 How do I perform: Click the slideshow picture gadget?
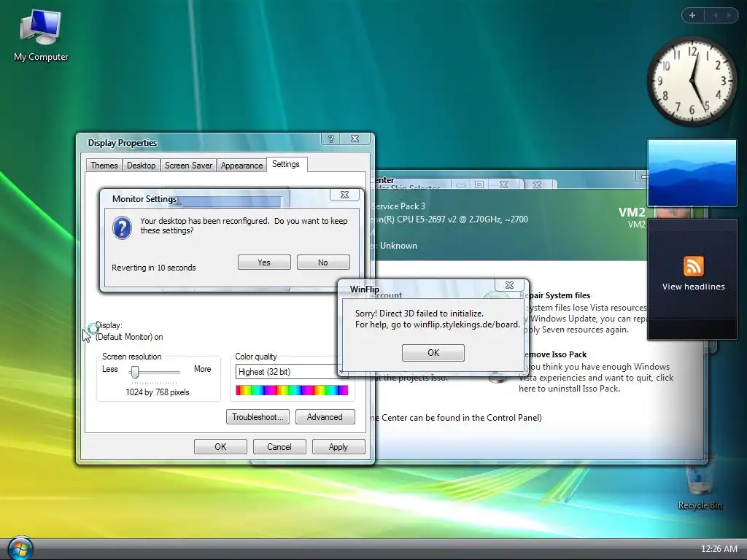tap(692, 173)
